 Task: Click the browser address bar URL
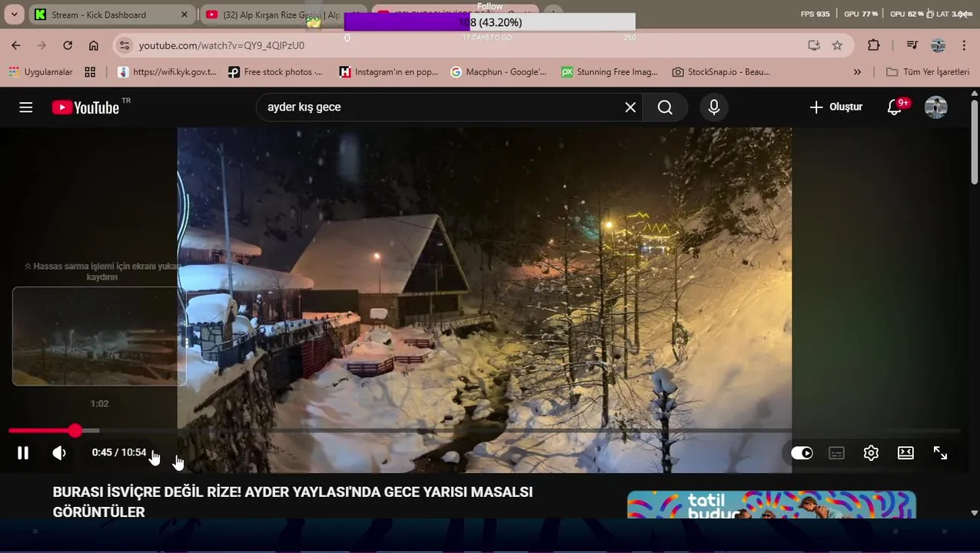tap(221, 45)
